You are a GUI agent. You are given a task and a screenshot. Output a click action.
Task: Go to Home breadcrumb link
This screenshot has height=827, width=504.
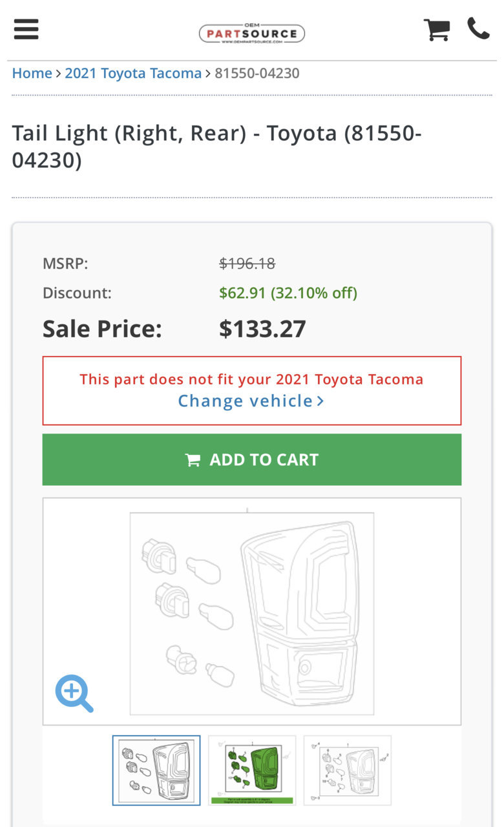[32, 73]
